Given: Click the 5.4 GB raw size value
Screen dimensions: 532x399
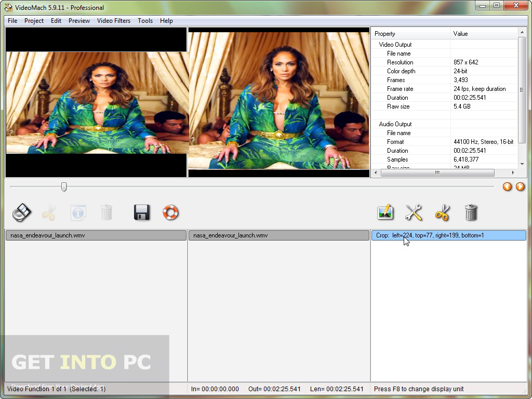Looking at the screenshot, I should coord(462,107).
